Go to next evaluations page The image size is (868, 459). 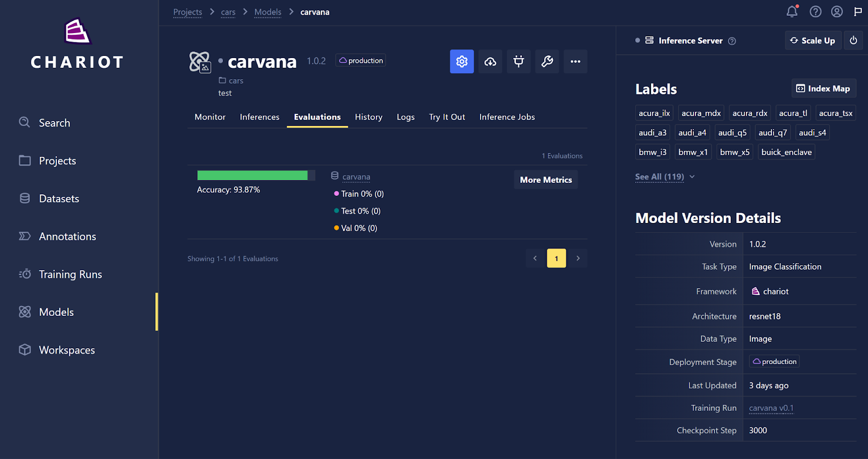coord(578,258)
